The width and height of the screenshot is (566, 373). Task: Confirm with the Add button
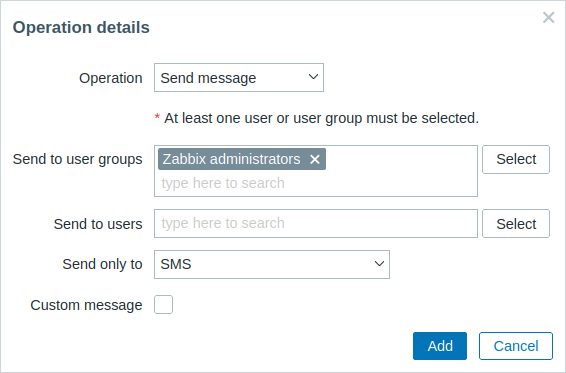pos(440,346)
